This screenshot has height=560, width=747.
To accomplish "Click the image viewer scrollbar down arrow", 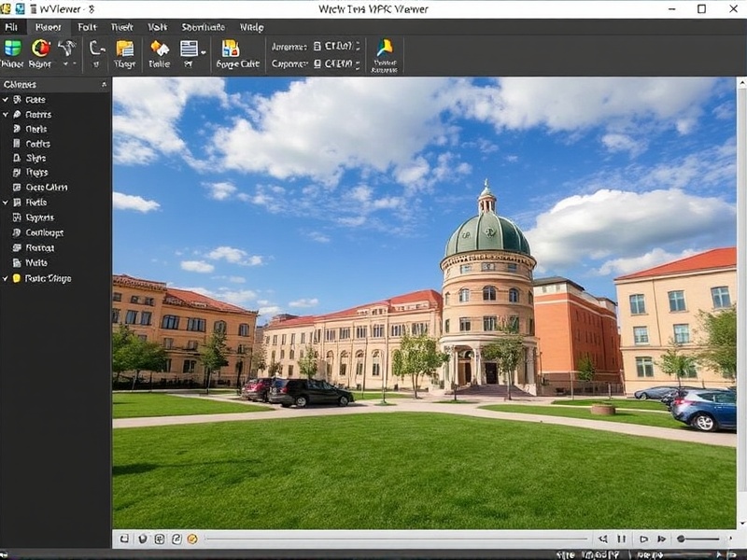I will (741, 524).
